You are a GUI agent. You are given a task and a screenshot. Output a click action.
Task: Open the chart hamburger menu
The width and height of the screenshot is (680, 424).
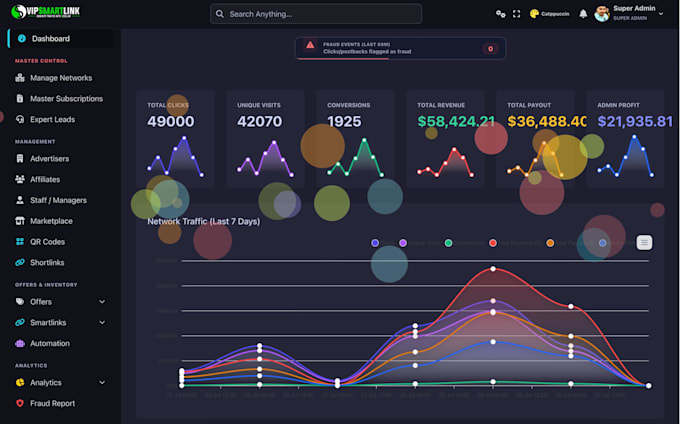[x=644, y=242]
